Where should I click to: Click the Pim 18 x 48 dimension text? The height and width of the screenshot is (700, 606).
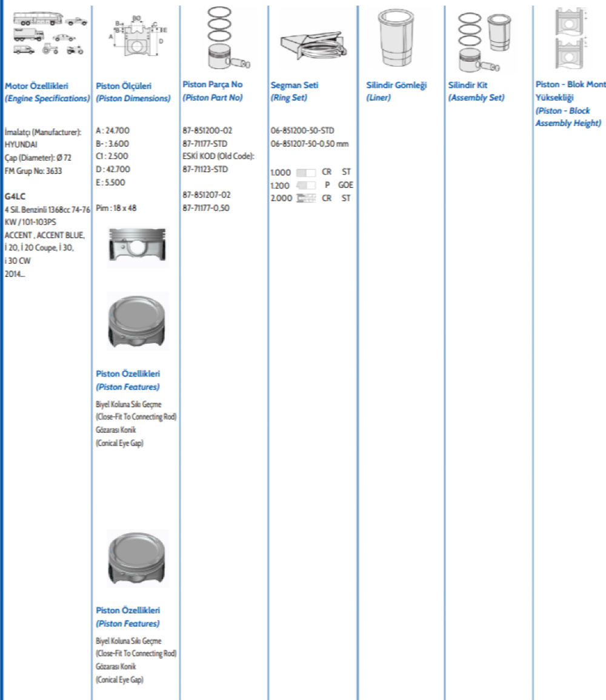[x=116, y=208]
